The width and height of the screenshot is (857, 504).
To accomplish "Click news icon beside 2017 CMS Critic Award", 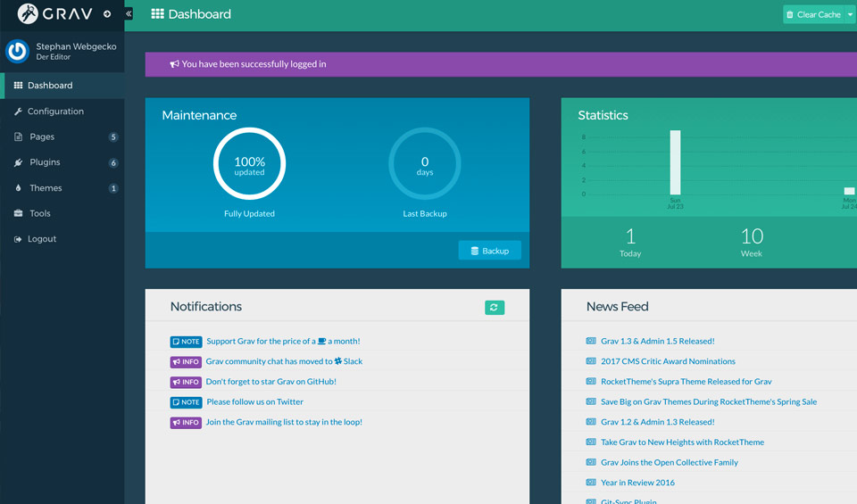I will (591, 361).
